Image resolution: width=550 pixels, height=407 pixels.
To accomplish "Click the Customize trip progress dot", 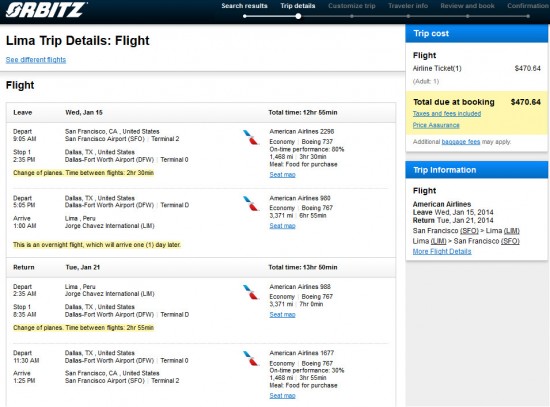I will [x=351, y=16].
